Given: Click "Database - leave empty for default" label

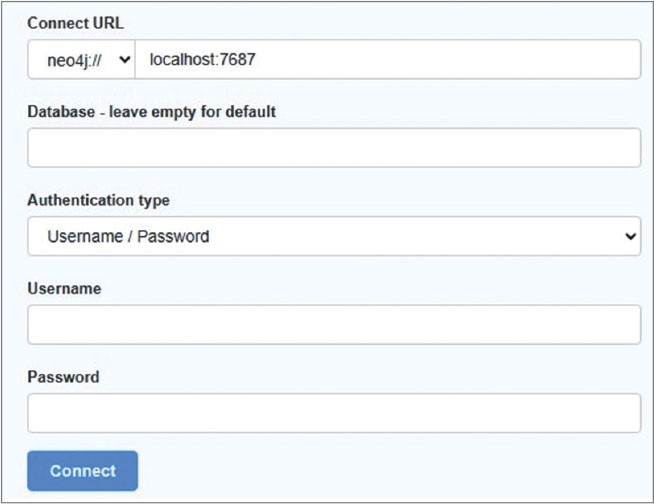Looking at the screenshot, I should (151, 111).
